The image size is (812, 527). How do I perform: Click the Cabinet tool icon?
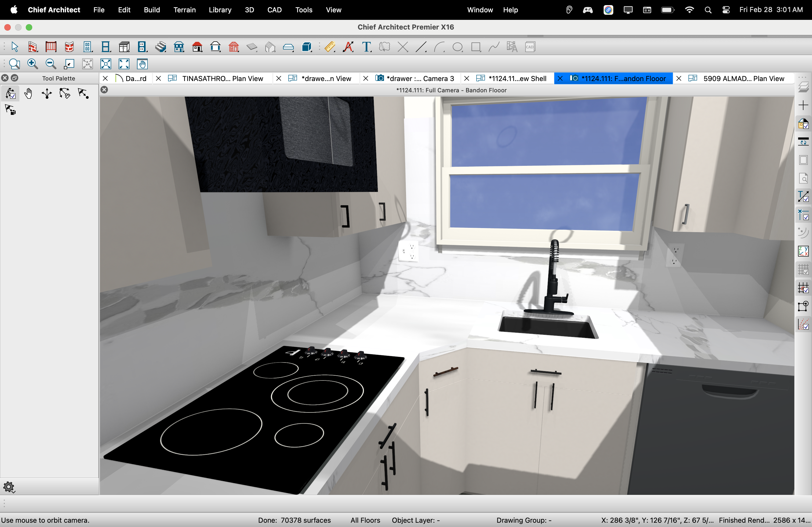[124, 47]
